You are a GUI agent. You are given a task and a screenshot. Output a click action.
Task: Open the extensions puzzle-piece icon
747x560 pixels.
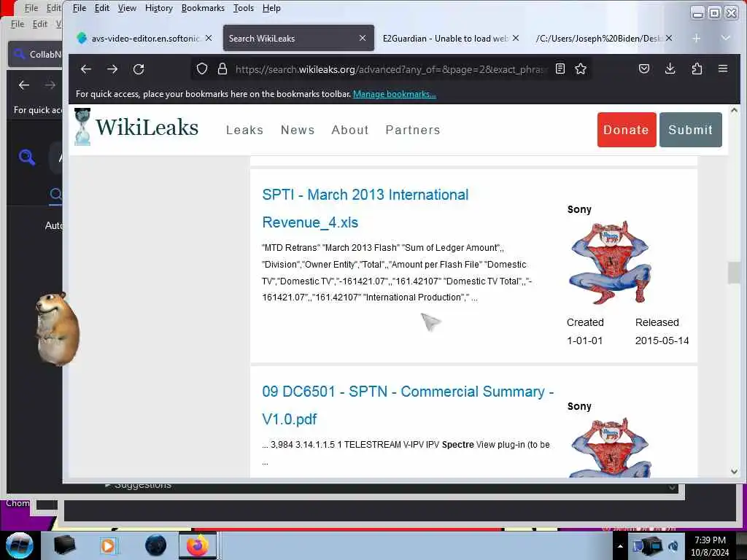click(x=697, y=69)
